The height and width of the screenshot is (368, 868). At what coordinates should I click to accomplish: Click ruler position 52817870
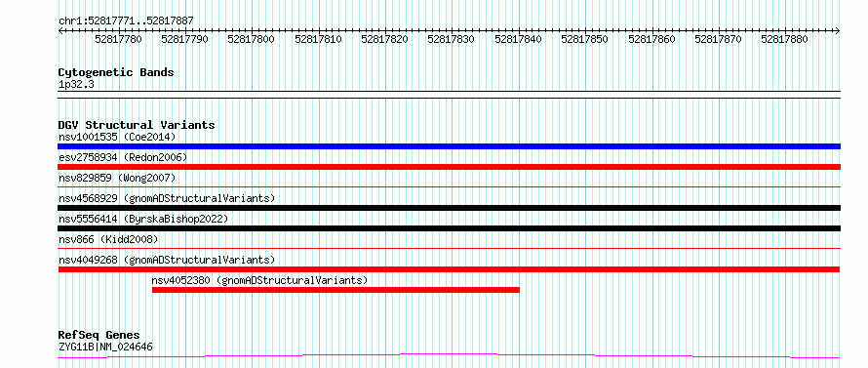point(718,39)
